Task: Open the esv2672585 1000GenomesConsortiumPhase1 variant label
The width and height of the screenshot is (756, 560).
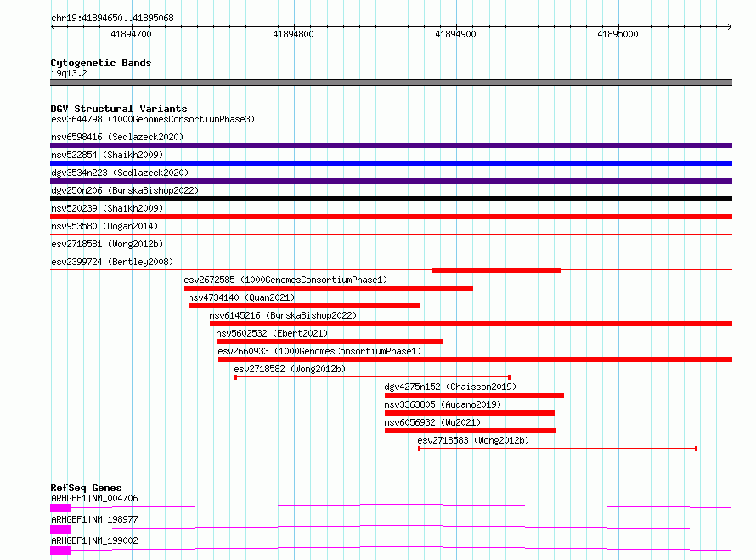Action: [x=285, y=280]
